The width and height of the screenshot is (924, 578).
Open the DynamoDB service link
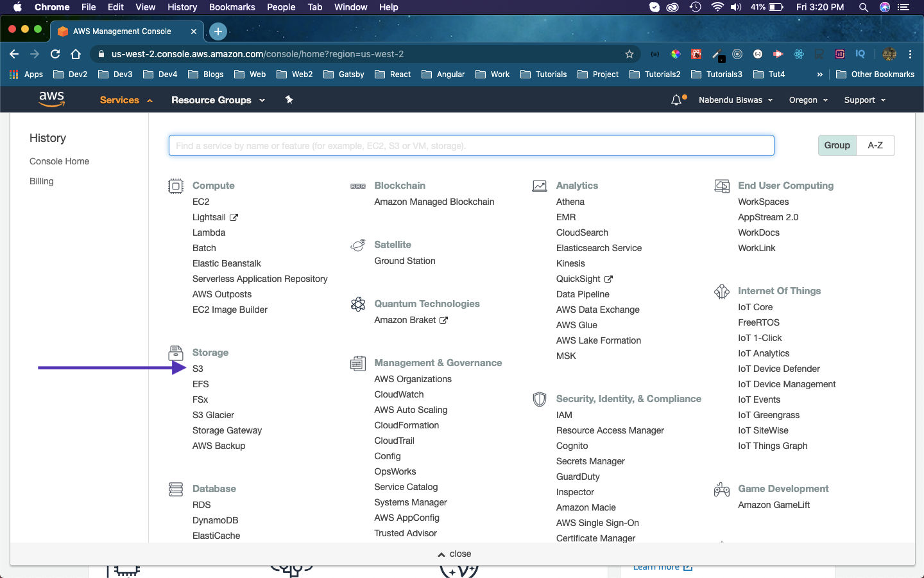[x=216, y=520]
